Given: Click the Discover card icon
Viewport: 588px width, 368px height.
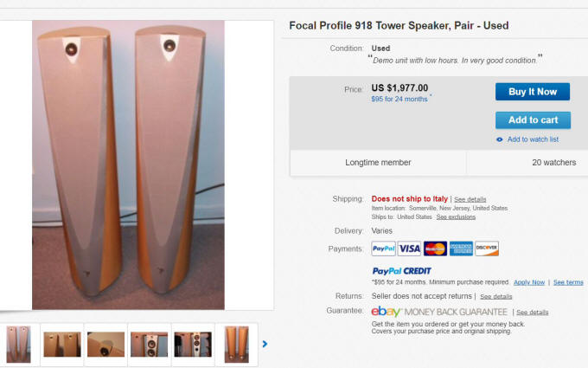Looking at the screenshot, I should click(x=487, y=249).
